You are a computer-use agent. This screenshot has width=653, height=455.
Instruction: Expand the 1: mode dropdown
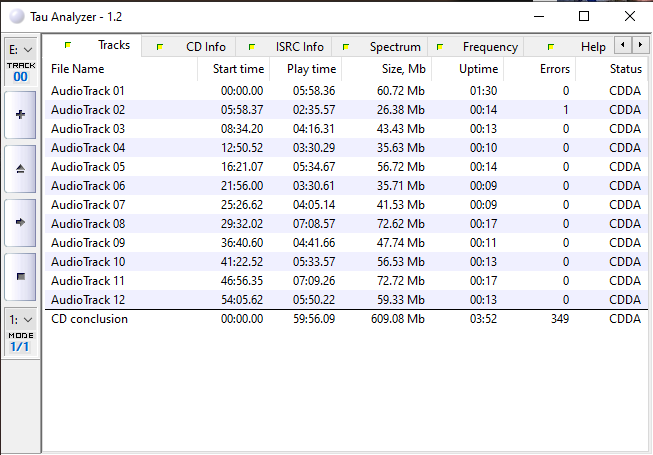pos(21,318)
